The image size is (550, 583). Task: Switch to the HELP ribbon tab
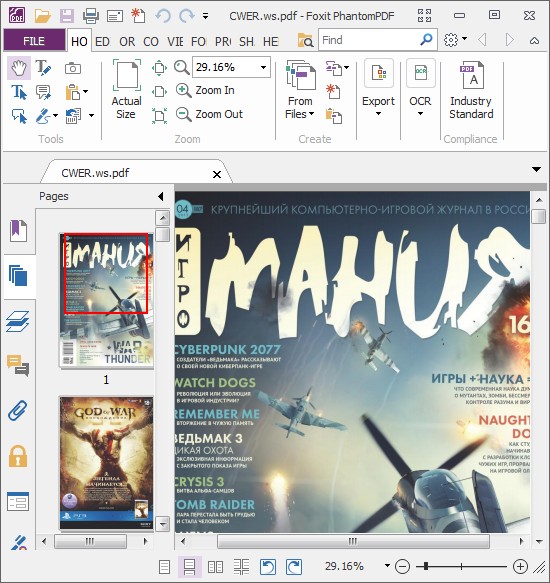tap(271, 41)
